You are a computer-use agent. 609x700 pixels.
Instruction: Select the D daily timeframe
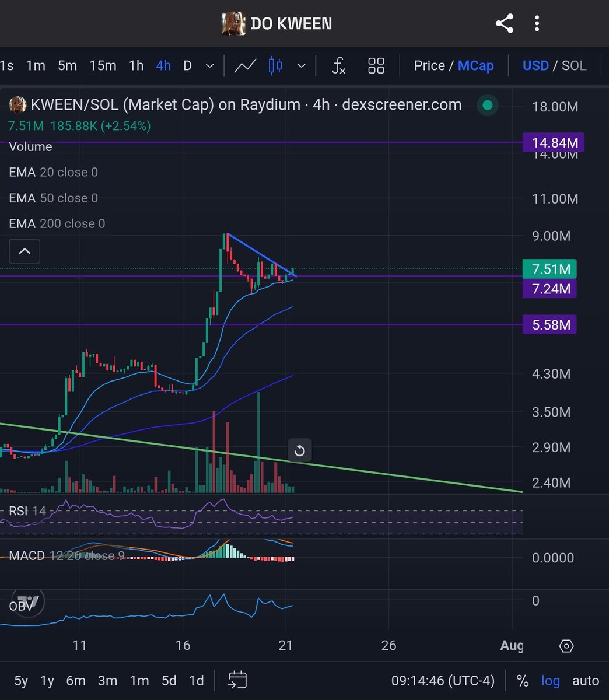click(x=187, y=66)
